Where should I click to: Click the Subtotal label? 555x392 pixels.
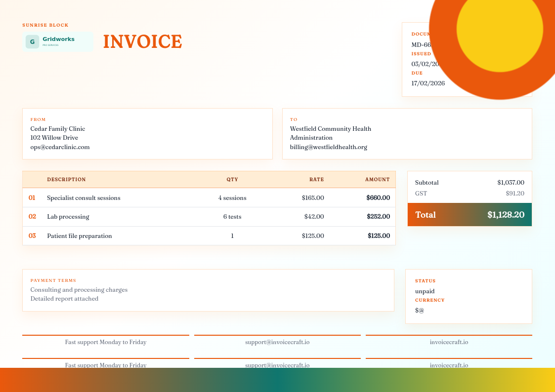[427, 182]
